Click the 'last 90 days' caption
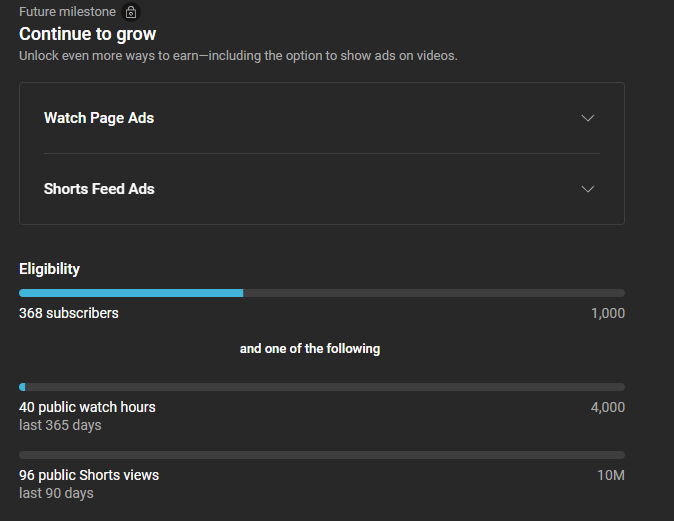This screenshot has height=521, width=674. pyautogui.click(x=56, y=493)
